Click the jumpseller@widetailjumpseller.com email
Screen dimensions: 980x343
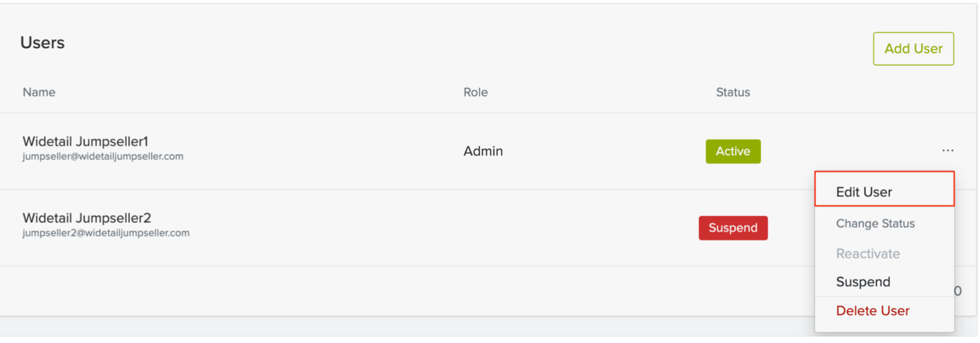[103, 157]
